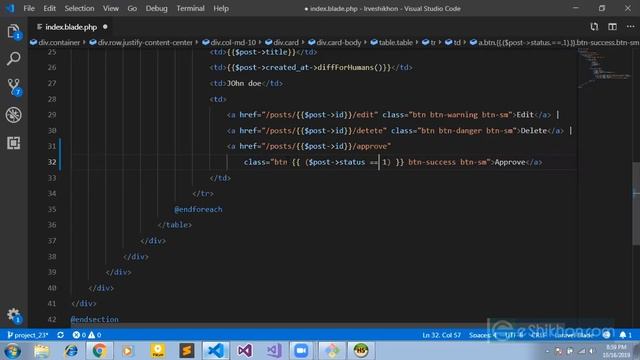Open the Windows Start menu
Viewport: 640px width, 360px height.
[x=12, y=351]
